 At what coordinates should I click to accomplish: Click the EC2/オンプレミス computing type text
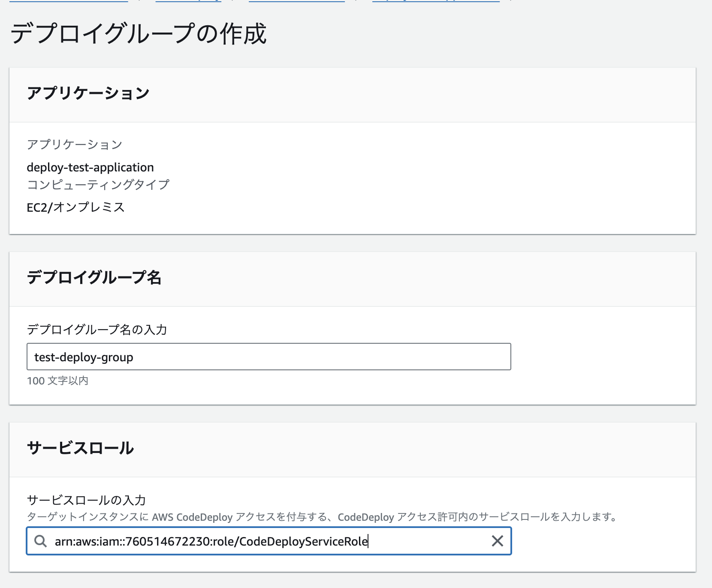76,207
